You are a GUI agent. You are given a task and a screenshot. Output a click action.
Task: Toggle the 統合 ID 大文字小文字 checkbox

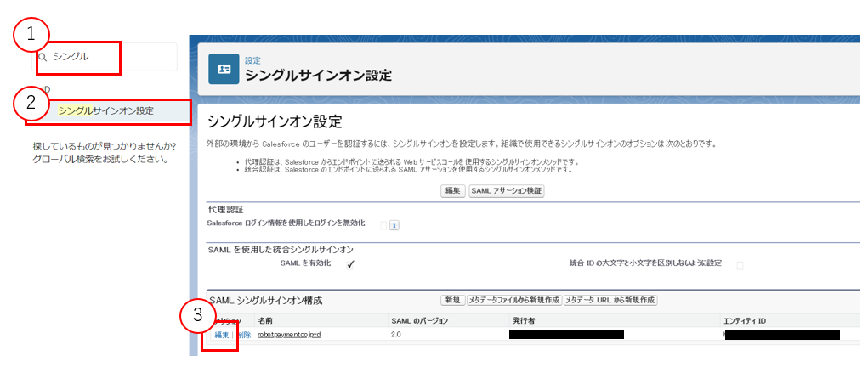click(x=740, y=264)
